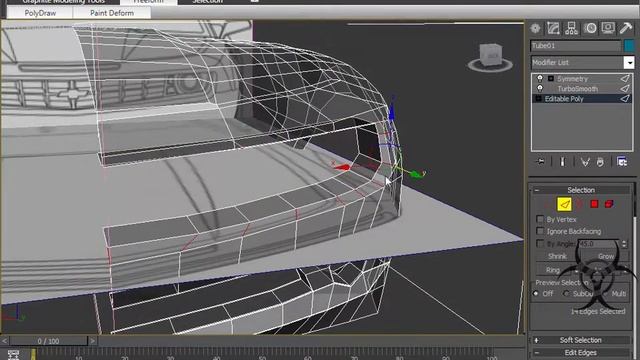
Task: Click the 0 / 100 time slider
Action: pos(49,341)
